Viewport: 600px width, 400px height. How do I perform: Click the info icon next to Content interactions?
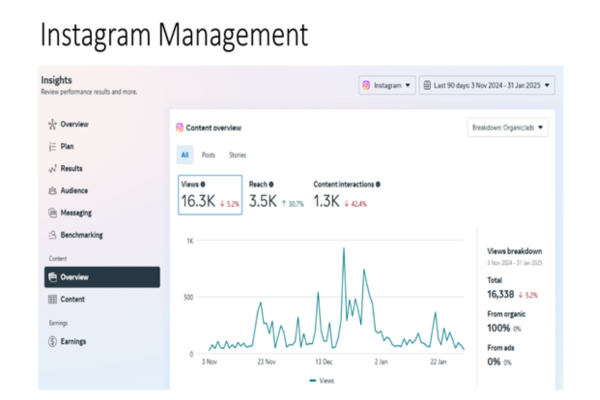(x=378, y=184)
